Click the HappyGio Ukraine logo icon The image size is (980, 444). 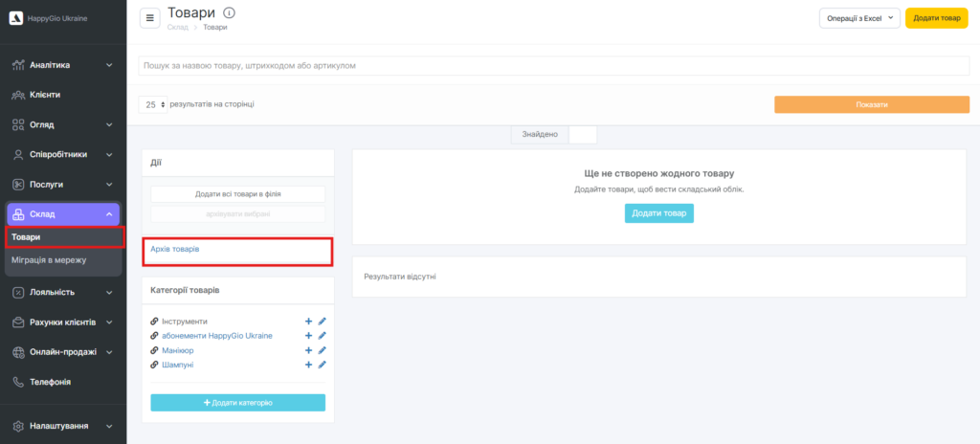15,18
